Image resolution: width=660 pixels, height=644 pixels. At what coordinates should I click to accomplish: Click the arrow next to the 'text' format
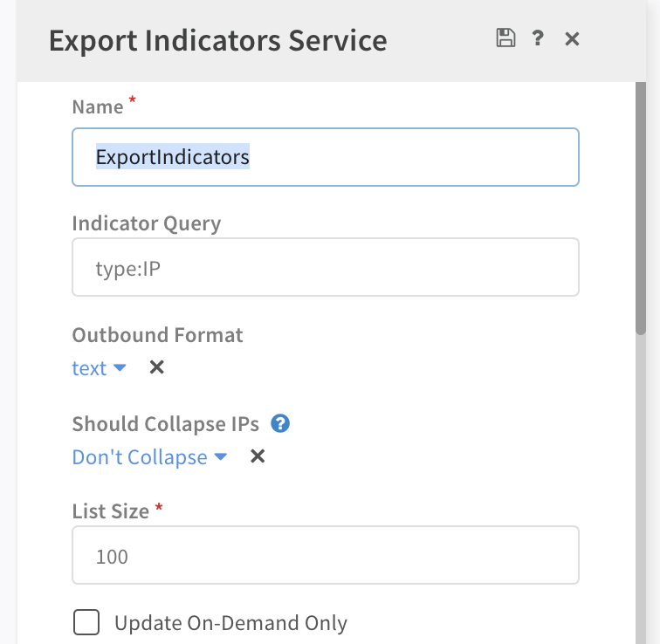[x=120, y=368]
